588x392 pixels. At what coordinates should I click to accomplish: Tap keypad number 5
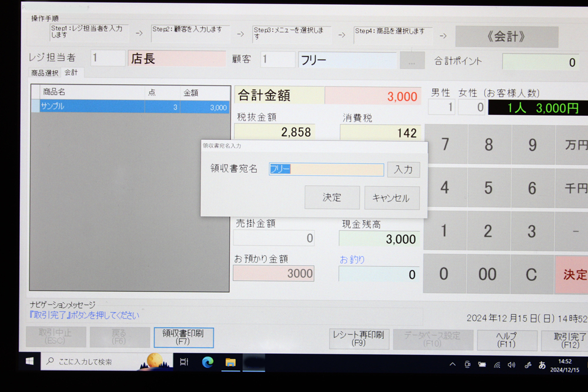(488, 187)
